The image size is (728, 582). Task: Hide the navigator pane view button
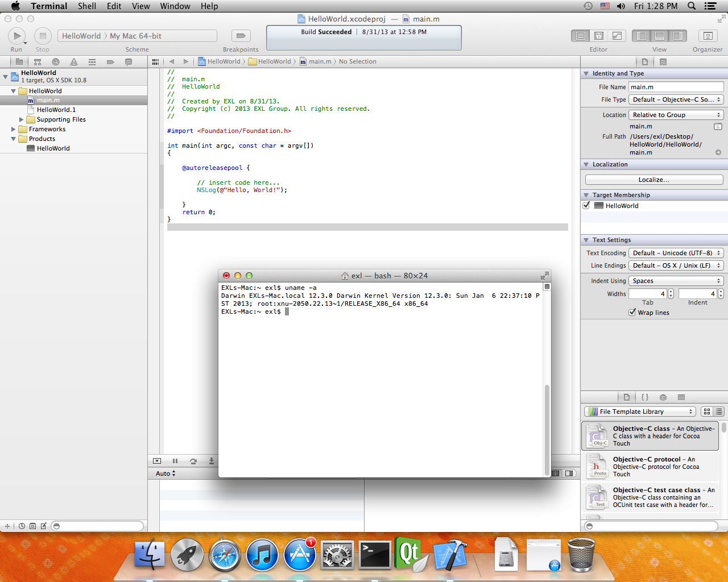coord(642,36)
